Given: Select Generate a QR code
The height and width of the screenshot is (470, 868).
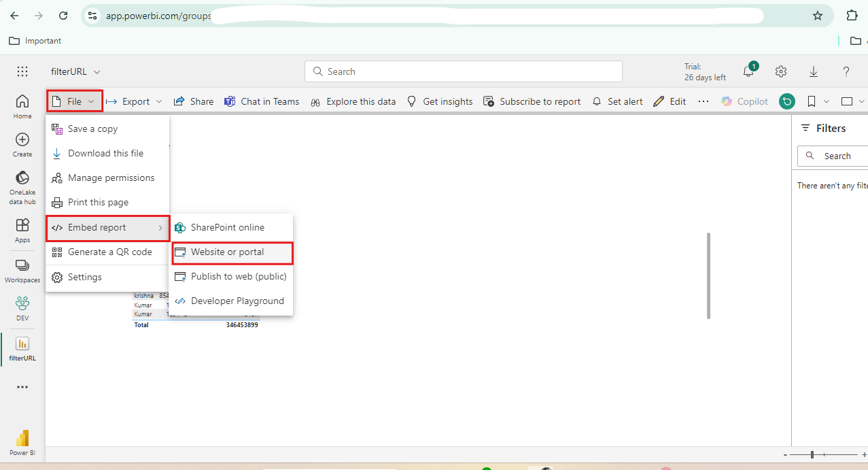Looking at the screenshot, I should pyautogui.click(x=107, y=252).
